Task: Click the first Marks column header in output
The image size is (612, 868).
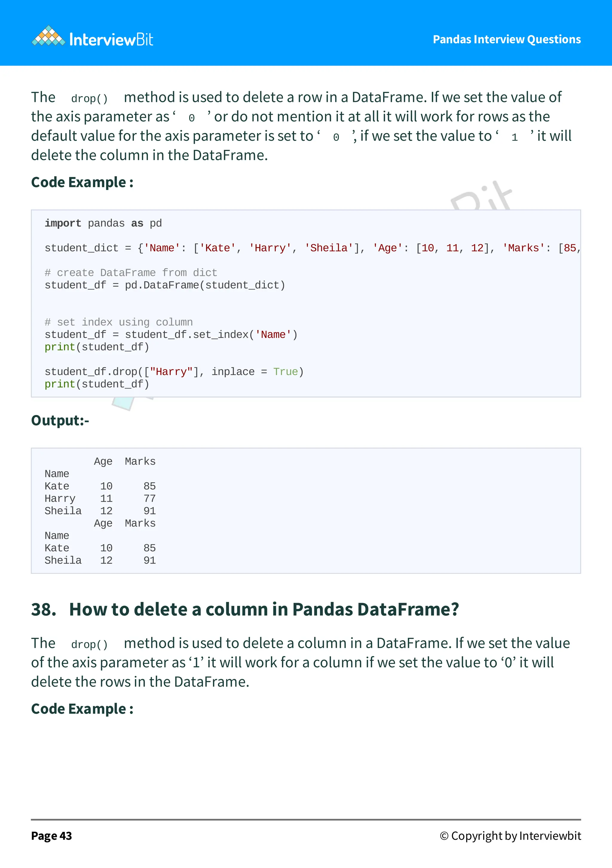Action: [140, 462]
